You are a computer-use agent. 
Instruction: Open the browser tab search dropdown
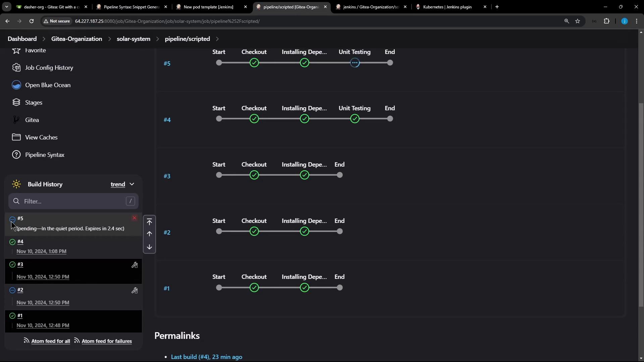click(x=6, y=7)
